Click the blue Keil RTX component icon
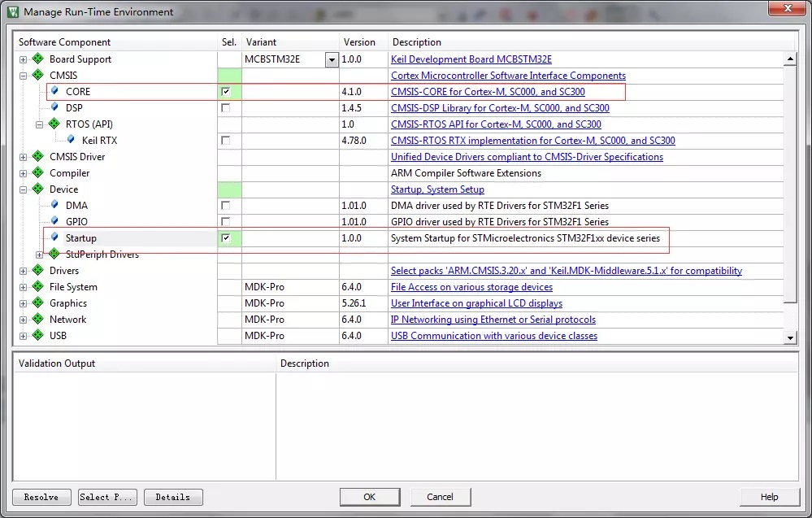The width and height of the screenshot is (812, 518). (x=71, y=140)
